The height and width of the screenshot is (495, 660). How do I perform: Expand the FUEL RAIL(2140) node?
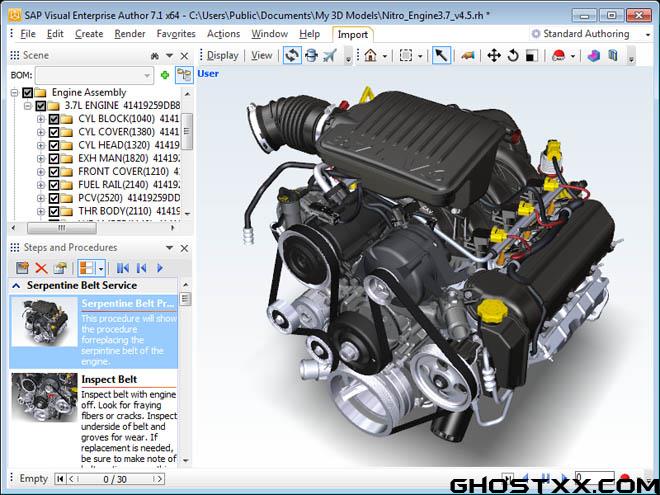(40, 184)
